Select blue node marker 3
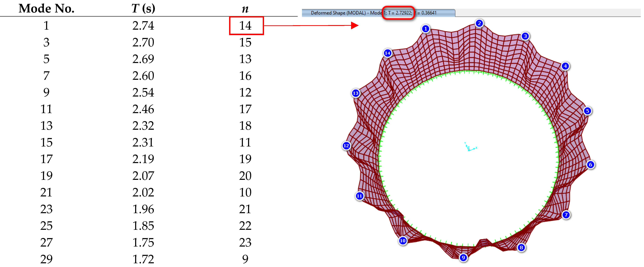The width and height of the screenshot is (644, 267). tap(525, 36)
